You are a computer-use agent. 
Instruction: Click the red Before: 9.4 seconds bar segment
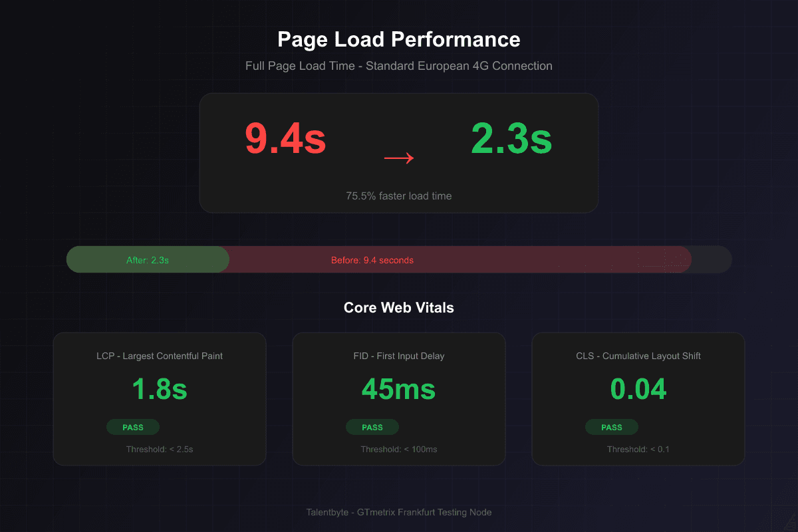372,259
